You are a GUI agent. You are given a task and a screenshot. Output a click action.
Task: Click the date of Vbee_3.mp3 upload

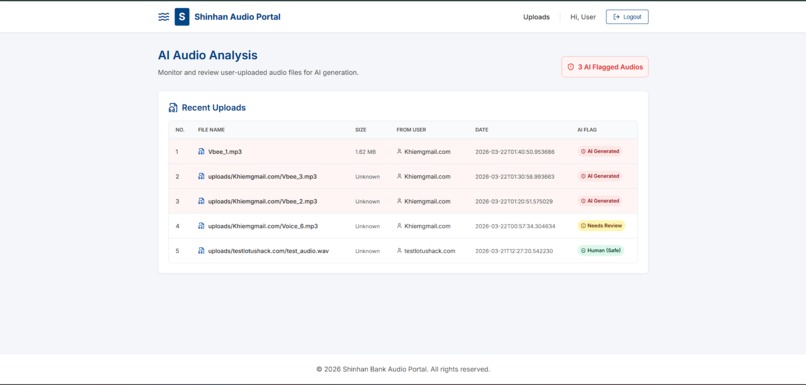[515, 176]
